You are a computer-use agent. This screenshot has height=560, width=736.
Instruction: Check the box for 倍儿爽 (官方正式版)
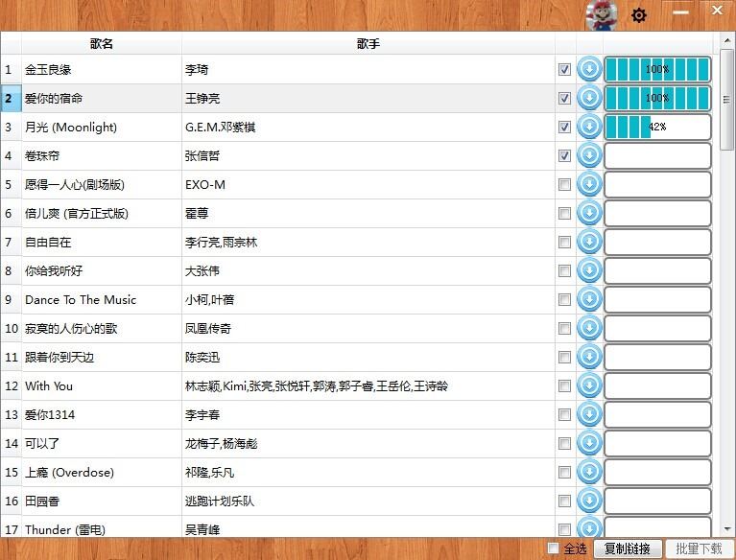point(564,214)
